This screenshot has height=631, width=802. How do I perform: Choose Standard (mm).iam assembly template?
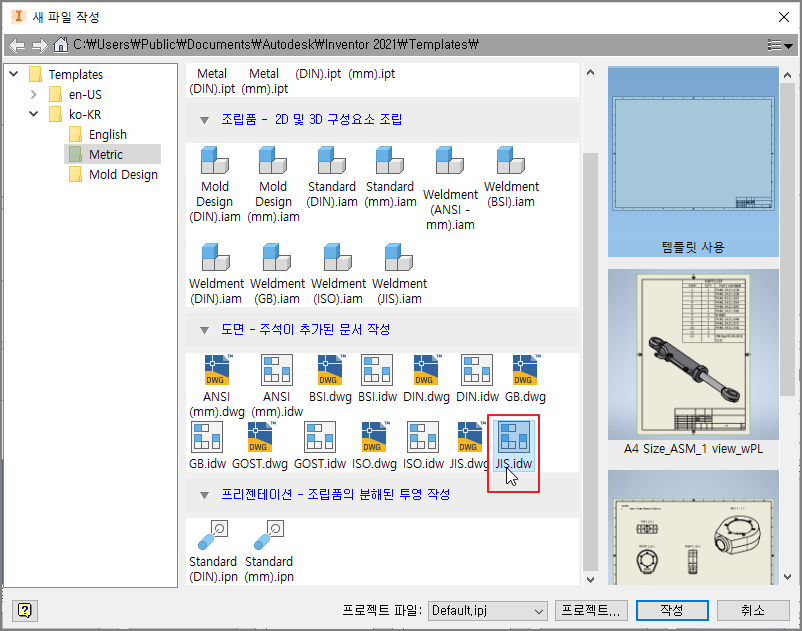point(390,177)
